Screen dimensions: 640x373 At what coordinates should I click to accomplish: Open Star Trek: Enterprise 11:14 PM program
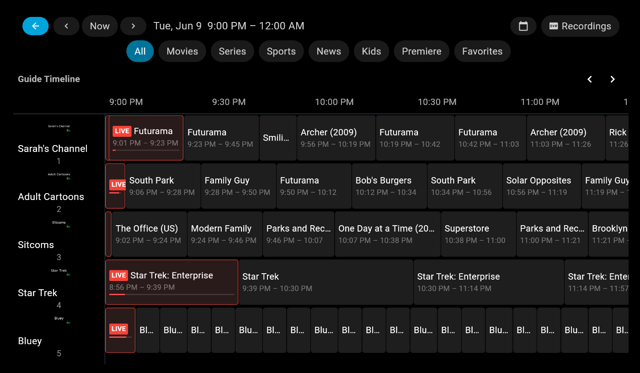[x=597, y=282]
